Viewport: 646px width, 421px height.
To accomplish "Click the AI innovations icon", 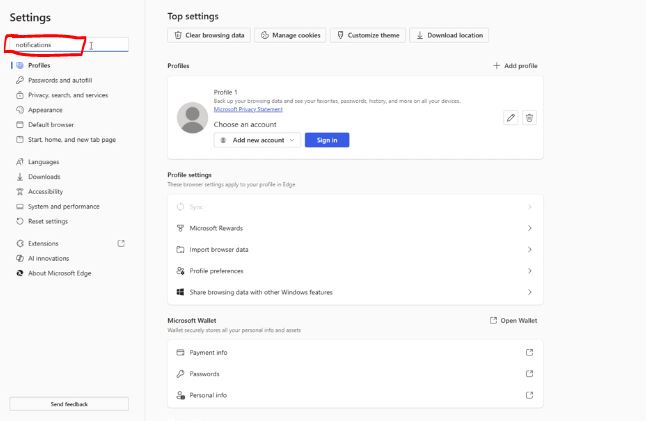I will point(19,258).
